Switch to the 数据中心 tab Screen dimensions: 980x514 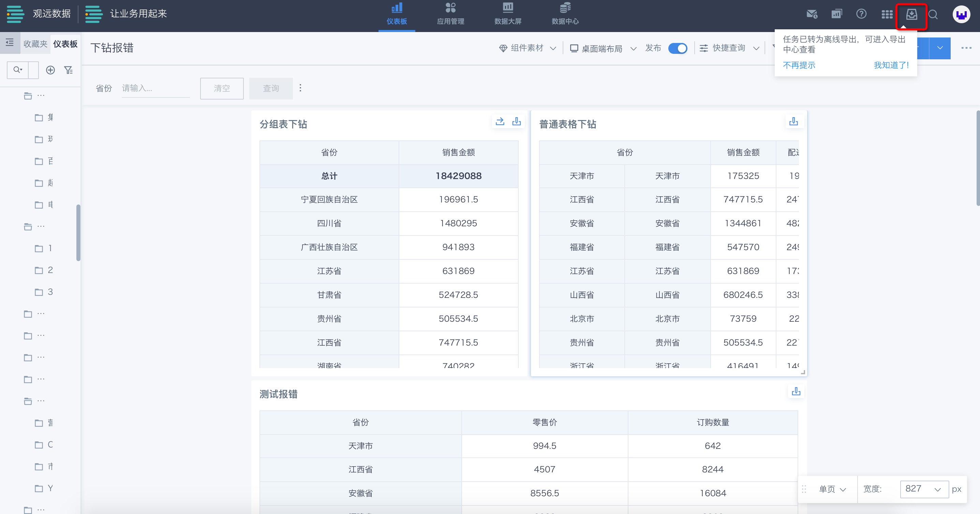565,14
